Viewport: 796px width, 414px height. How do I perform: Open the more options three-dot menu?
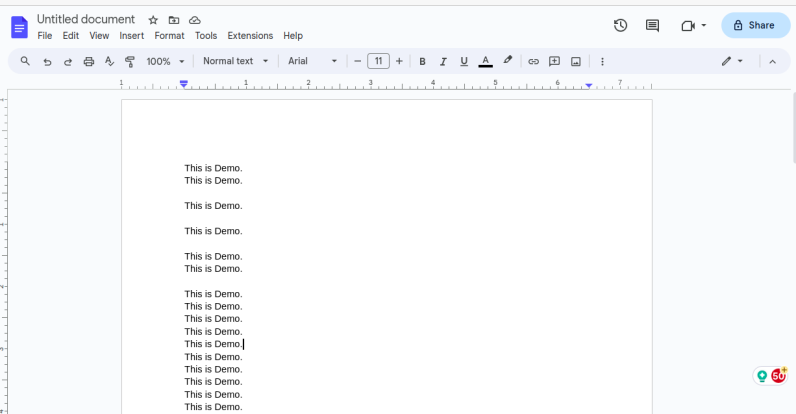point(602,62)
